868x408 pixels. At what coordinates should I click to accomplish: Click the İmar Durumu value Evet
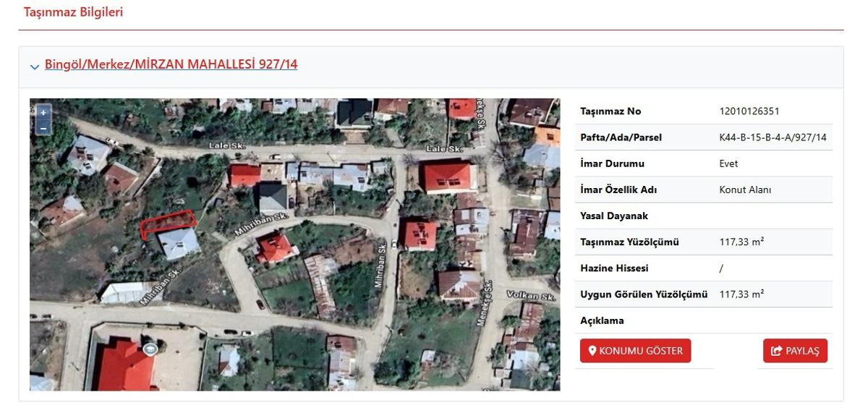coord(728,163)
